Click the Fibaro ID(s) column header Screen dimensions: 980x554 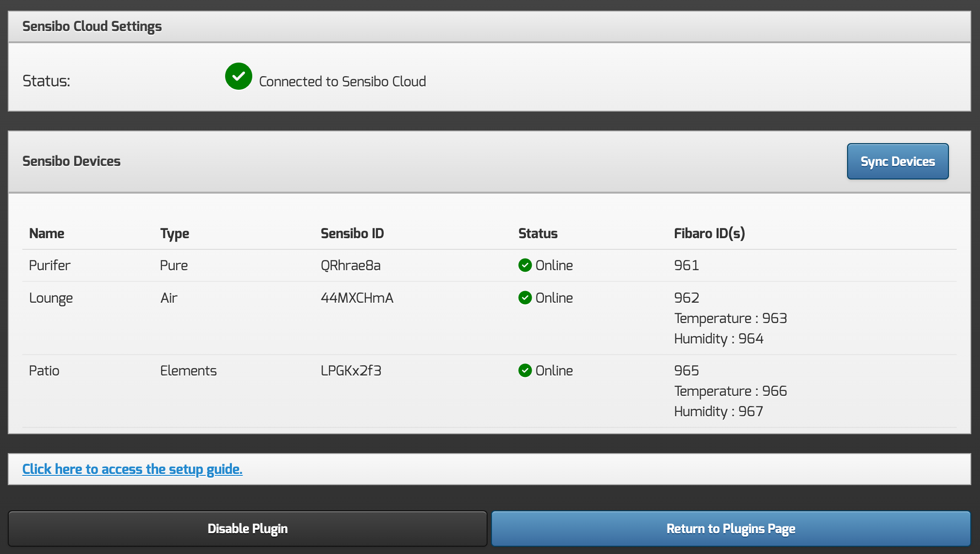click(709, 233)
